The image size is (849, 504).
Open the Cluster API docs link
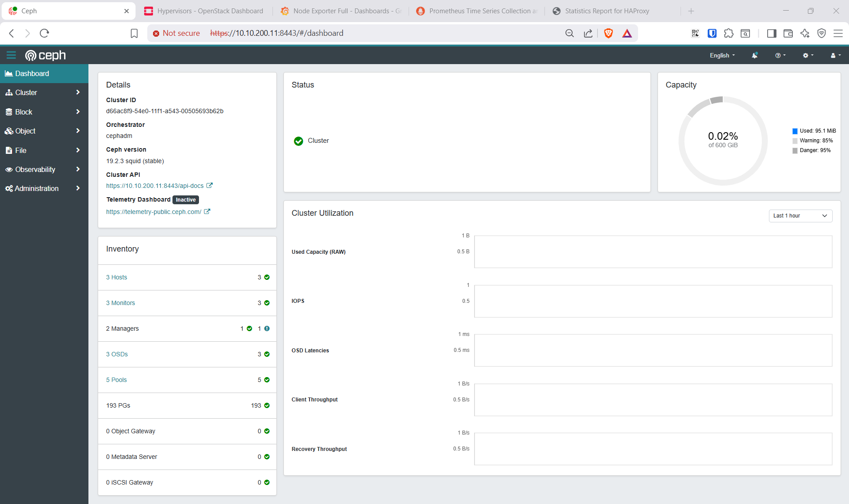point(159,186)
